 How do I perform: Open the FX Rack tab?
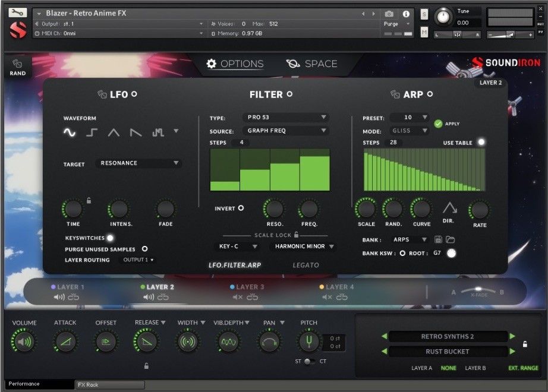coord(110,385)
